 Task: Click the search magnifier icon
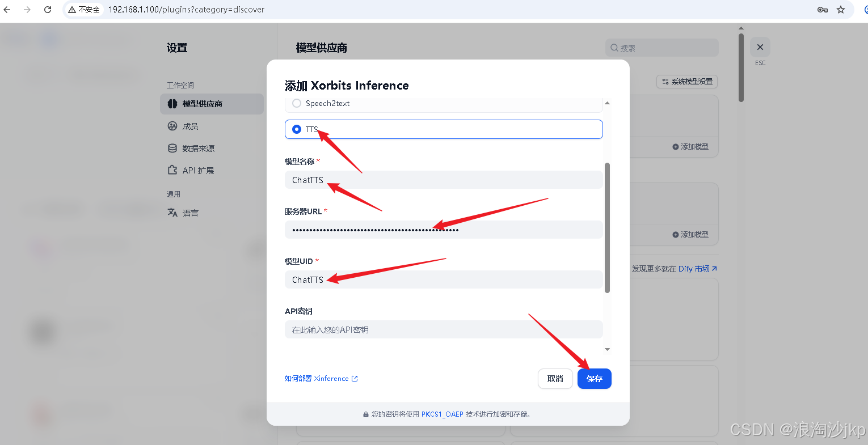(614, 48)
